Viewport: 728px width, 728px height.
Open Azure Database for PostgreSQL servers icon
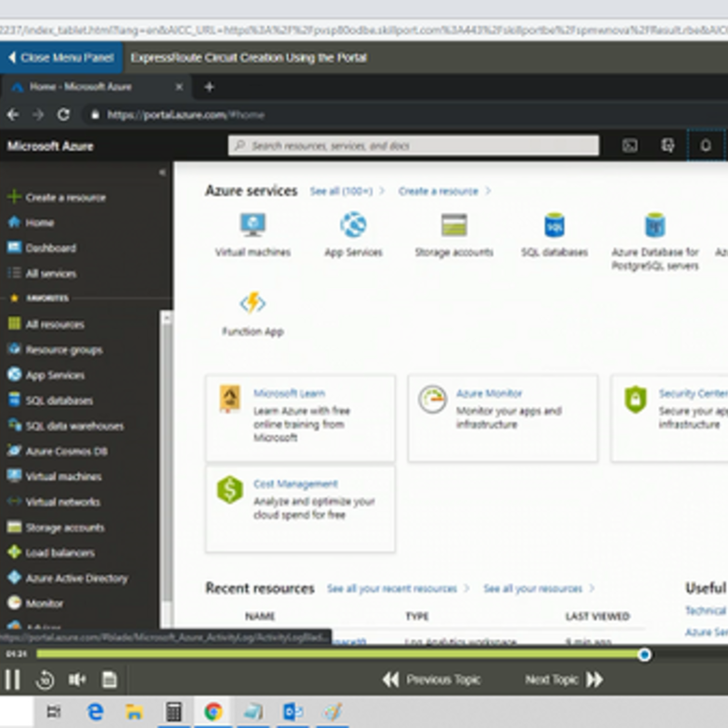pos(655,225)
